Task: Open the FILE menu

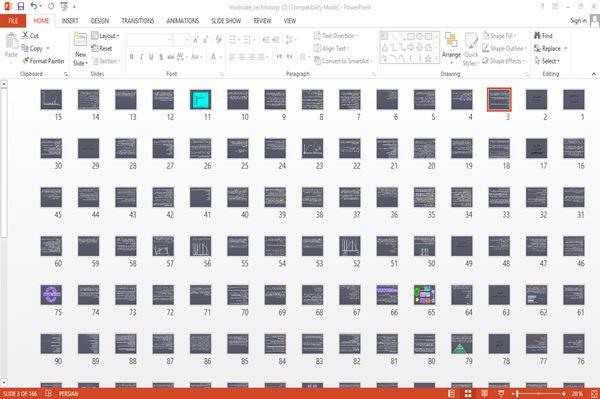Action: 13,21
